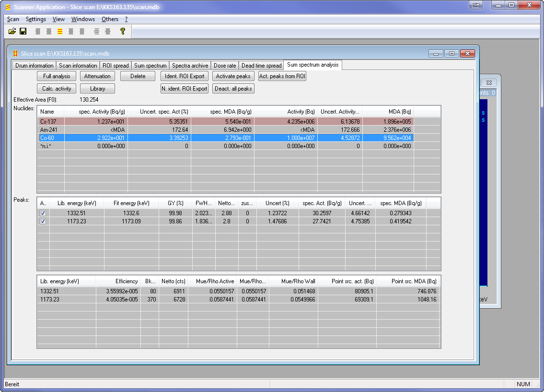Click the Mue/Rho Wall column header
Screen dimensions: 544x392
tap(293, 281)
